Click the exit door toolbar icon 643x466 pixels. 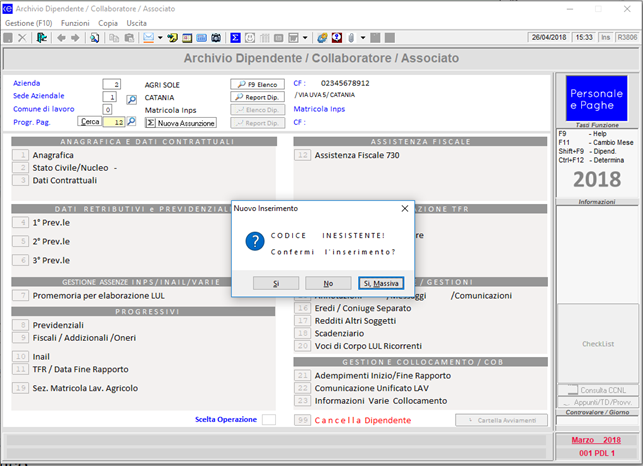coord(41,38)
